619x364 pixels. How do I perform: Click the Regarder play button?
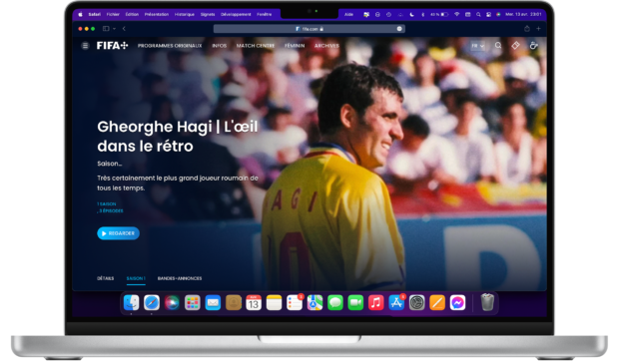(x=118, y=233)
